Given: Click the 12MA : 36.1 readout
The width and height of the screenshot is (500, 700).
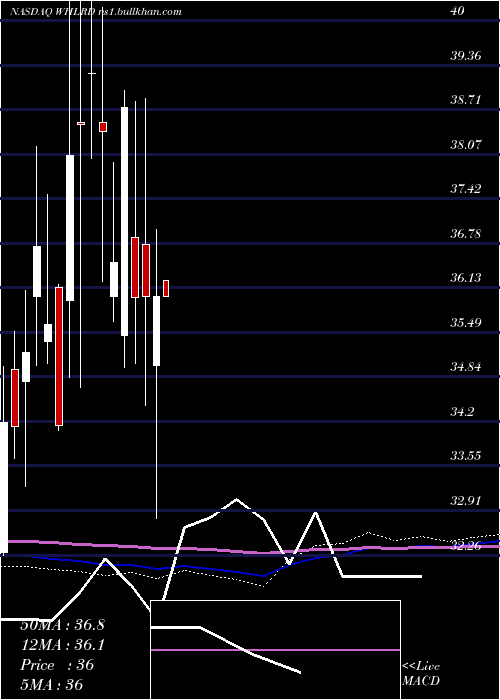Looking at the screenshot, I should pyautogui.click(x=62, y=645).
